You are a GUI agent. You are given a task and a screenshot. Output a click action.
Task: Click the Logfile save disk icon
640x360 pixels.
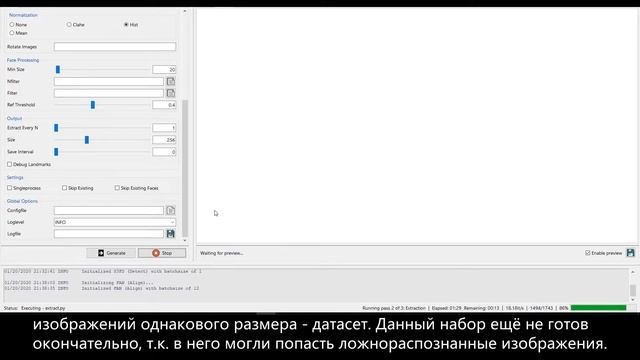(x=171, y=233)
